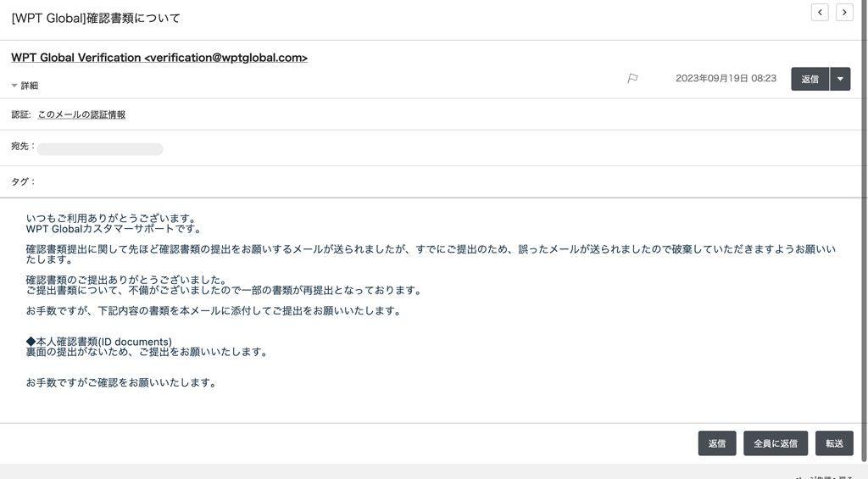The height and width of the screenshot is (479, 868).
Task: Open the このメールの認証情報 link
Action: [x=81, y=114]
